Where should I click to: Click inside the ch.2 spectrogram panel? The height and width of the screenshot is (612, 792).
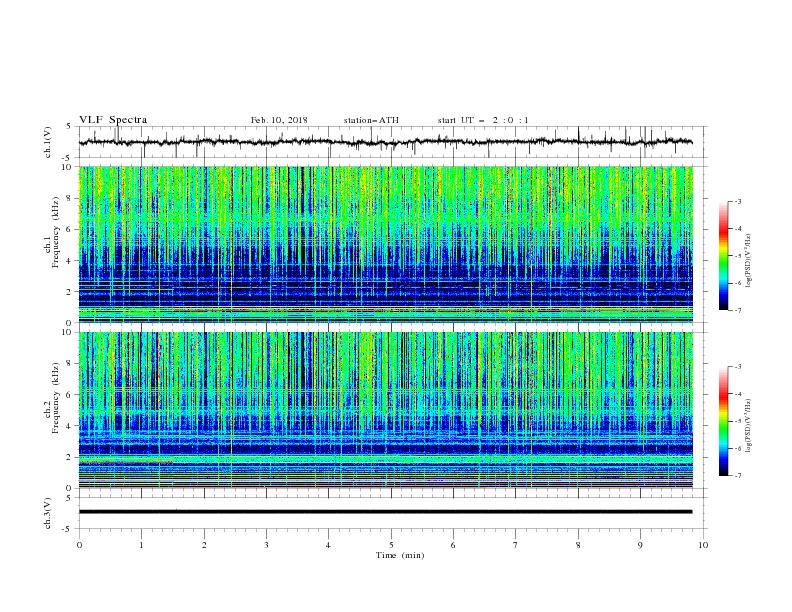pos(386,410)
